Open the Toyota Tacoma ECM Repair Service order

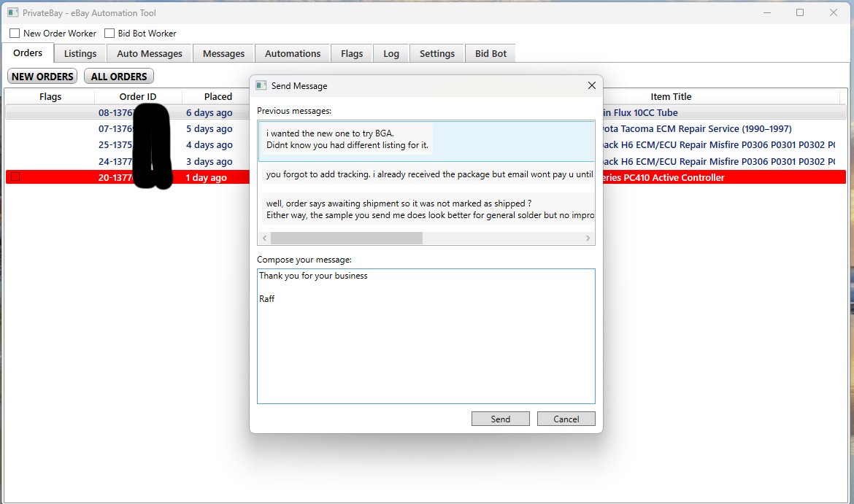(x=693, y=128)
